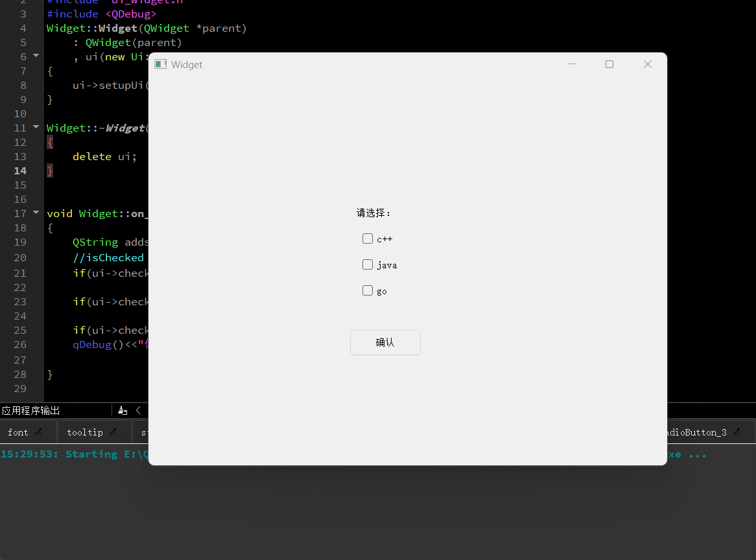This screenshot has height=560, width=756.
Task: Click 'QString' on line 19
Action: coord(95,242)
